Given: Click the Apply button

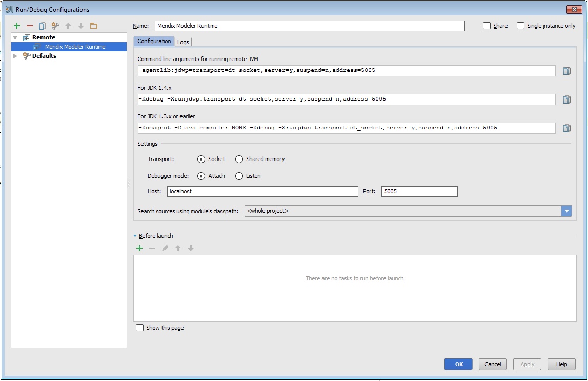Looking at the screenshot, I should (x=527, y=364).
